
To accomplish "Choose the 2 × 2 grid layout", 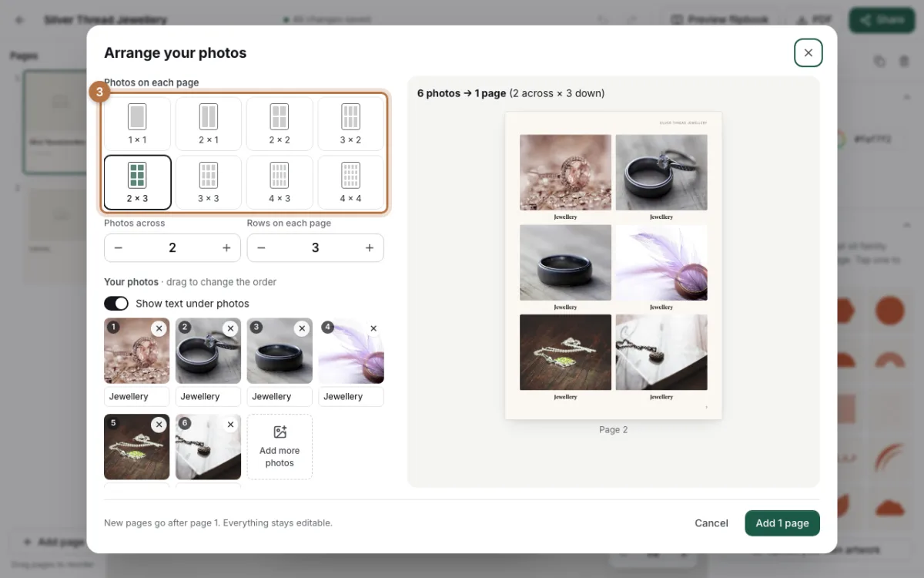I will point(280,124).
